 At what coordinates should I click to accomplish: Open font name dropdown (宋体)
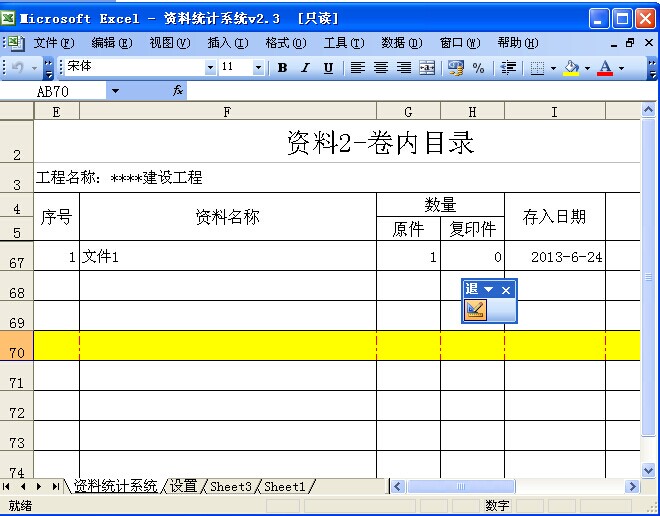[210, 67]
